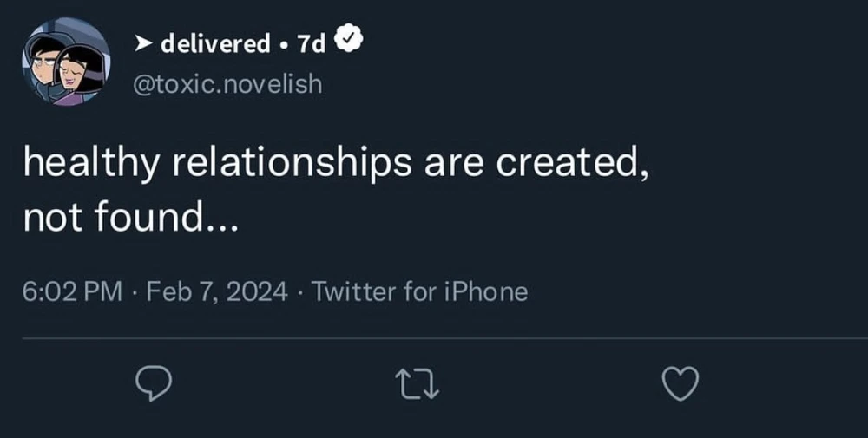Image resolution: width=868 pixels, height=438 pixels.
Task: Open the @toxic.novelish handle
Action: click(227, 84)
